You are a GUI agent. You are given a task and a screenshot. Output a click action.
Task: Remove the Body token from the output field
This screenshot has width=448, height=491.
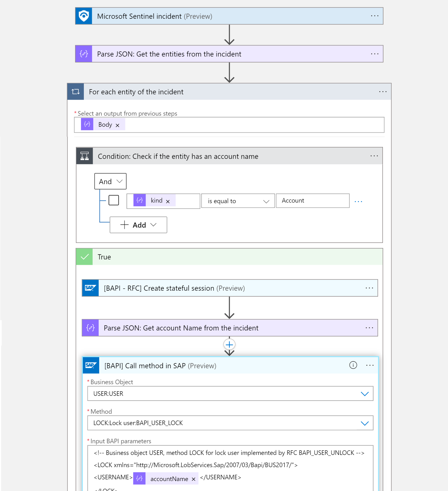(x=117, y=125)
